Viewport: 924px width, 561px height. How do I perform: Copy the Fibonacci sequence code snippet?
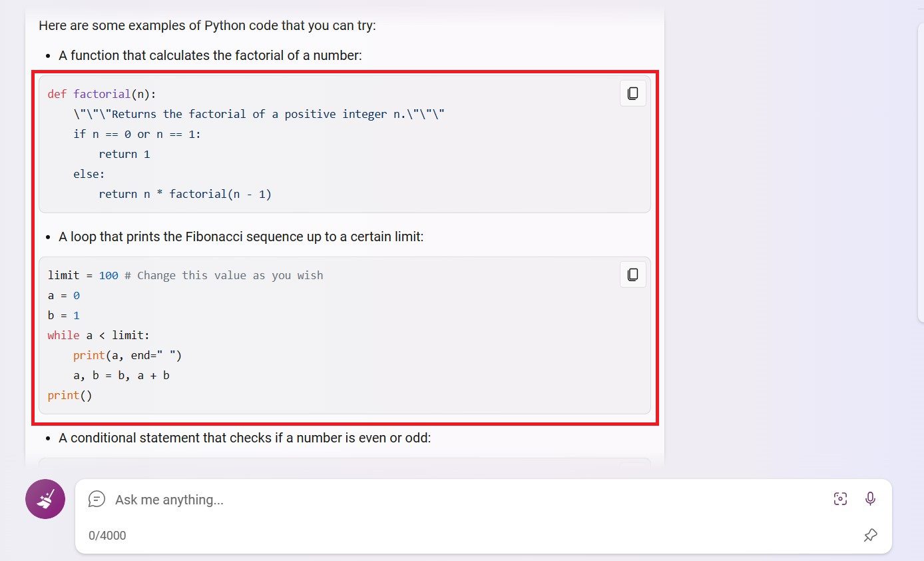point(632,275)
